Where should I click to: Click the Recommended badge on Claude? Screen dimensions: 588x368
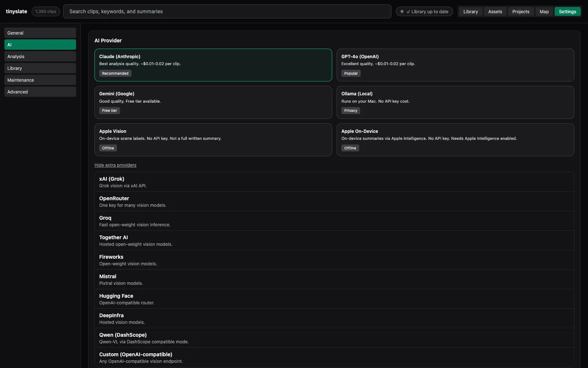tap(115, 73)
